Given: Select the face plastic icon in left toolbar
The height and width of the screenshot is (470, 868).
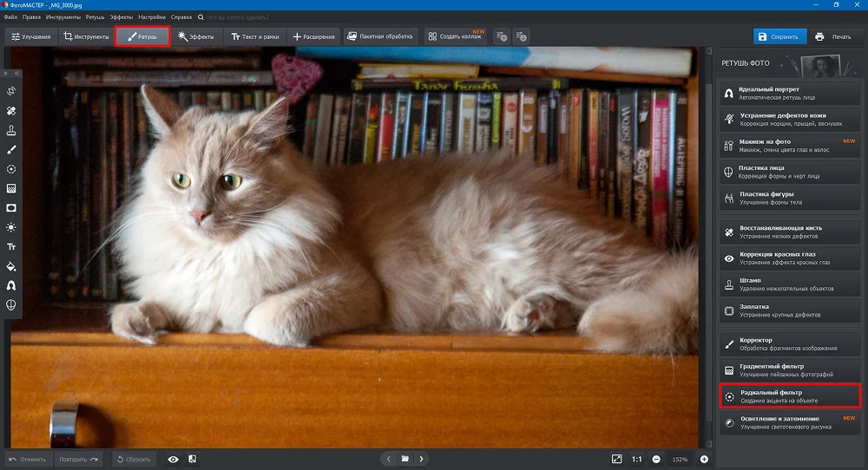Looking at the screenshot, I should 11,304.
